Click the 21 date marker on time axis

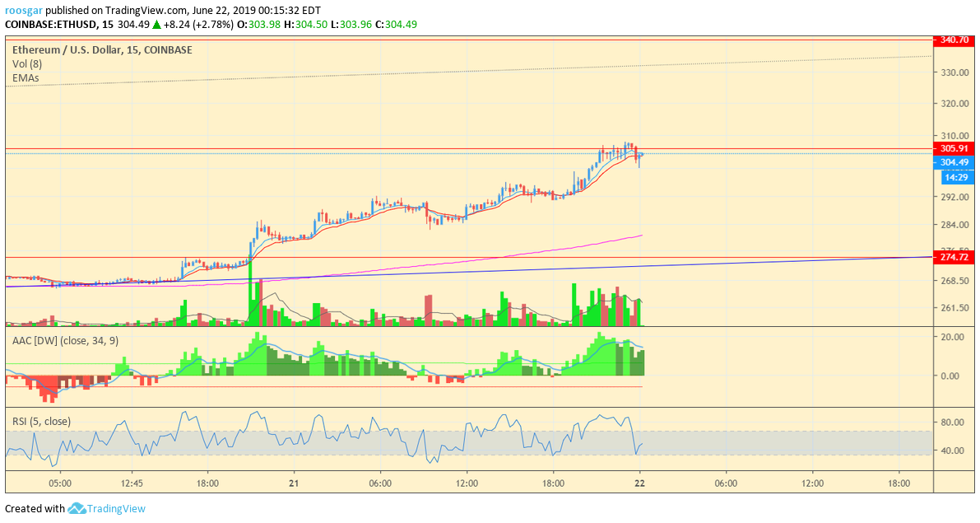click(x=294, y=483)
